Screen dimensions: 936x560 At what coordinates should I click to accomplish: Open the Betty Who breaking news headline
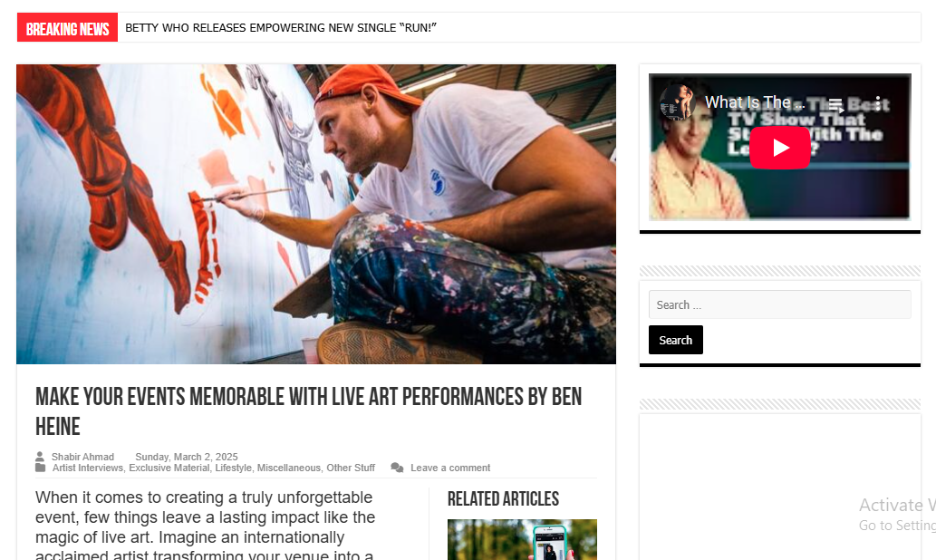(x=281, y=28)
